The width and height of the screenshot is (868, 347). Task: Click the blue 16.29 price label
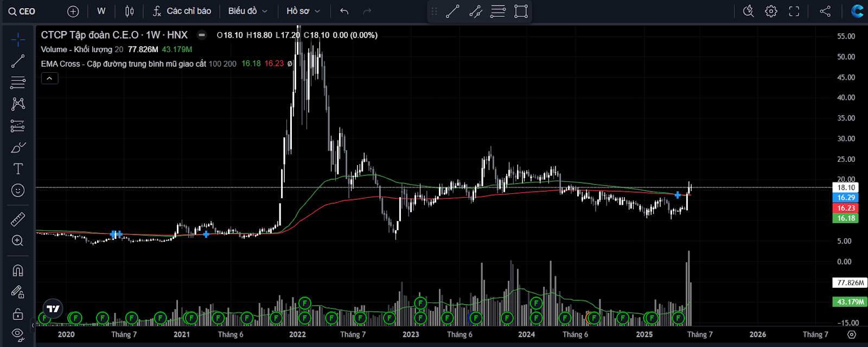click(x=846, y=198)
